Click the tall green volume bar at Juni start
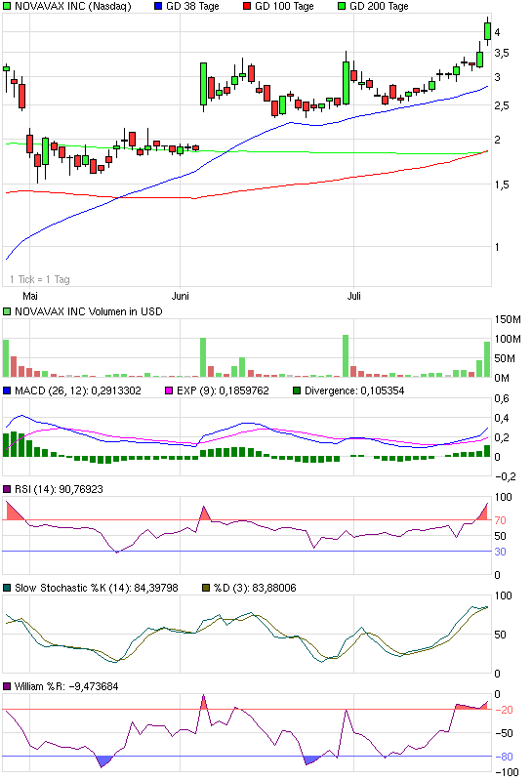Screen dimensions: 532x780 coord(203,357)
